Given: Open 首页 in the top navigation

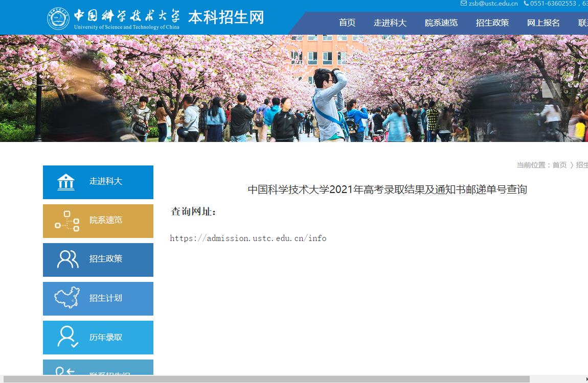Looking at the screenshot, I should pyautogui.click(x=347, y=23).
